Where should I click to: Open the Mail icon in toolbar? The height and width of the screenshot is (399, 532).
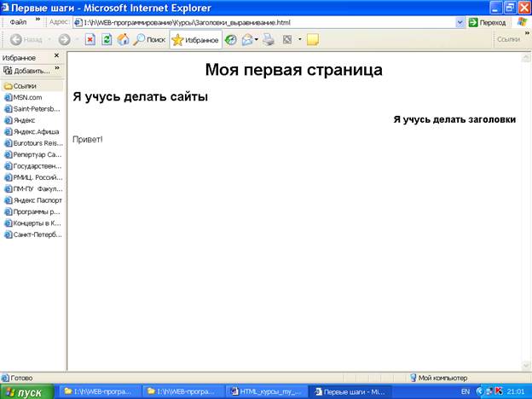pos(246,39)
